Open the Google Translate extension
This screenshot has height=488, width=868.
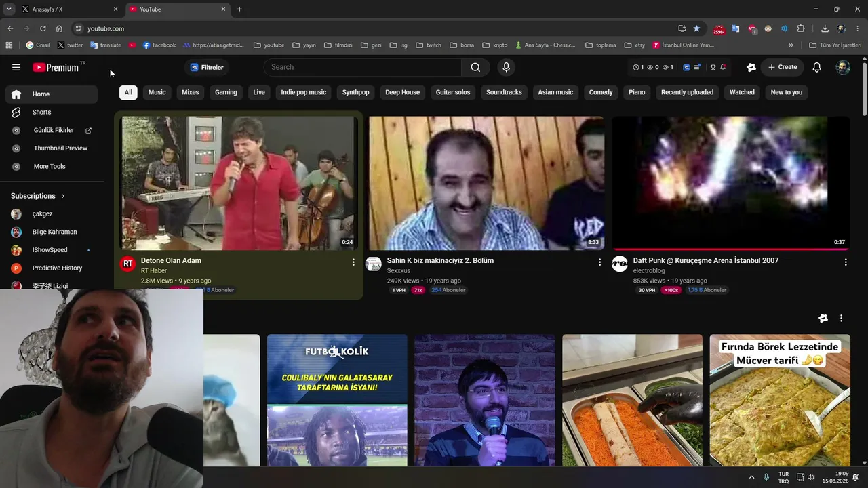(735, 28)
